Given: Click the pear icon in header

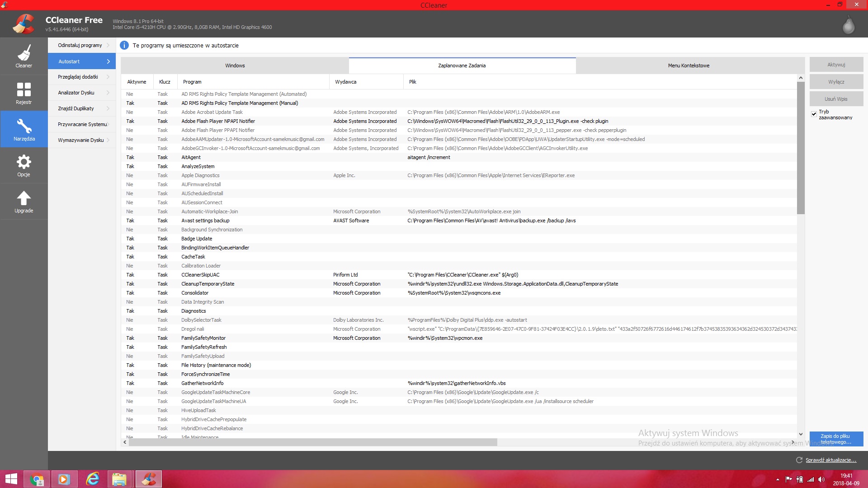Looking at the screenshot, I should click(x=849, y=25).
